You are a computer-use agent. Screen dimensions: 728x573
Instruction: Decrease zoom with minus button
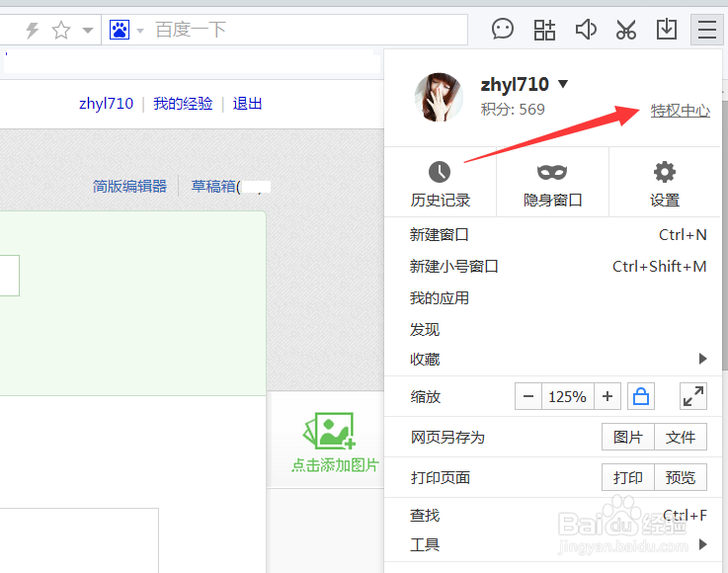(528, 396)
